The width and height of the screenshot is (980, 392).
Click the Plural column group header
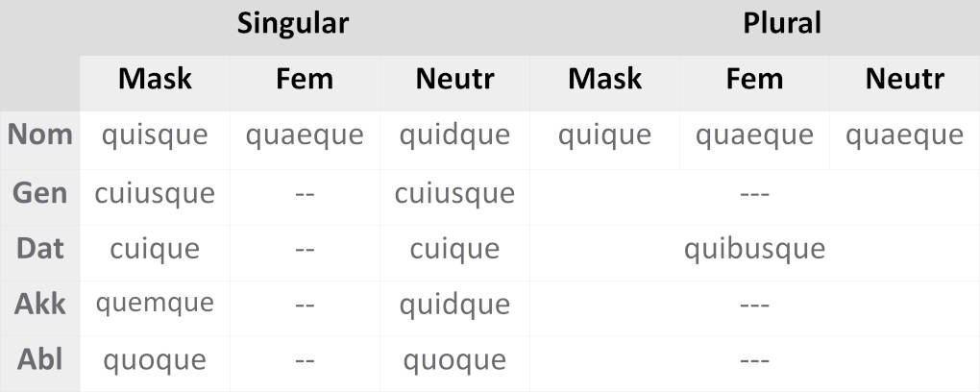(754, 23)
